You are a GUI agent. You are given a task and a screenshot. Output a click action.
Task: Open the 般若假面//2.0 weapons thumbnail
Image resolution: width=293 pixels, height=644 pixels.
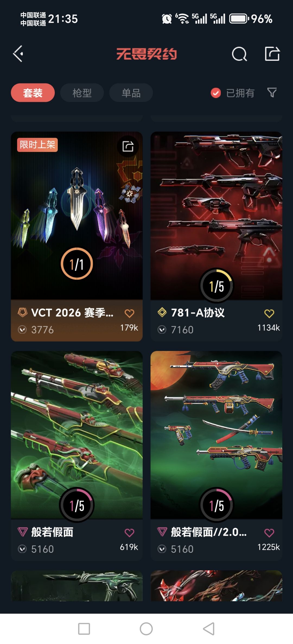(x=216, y=435)
